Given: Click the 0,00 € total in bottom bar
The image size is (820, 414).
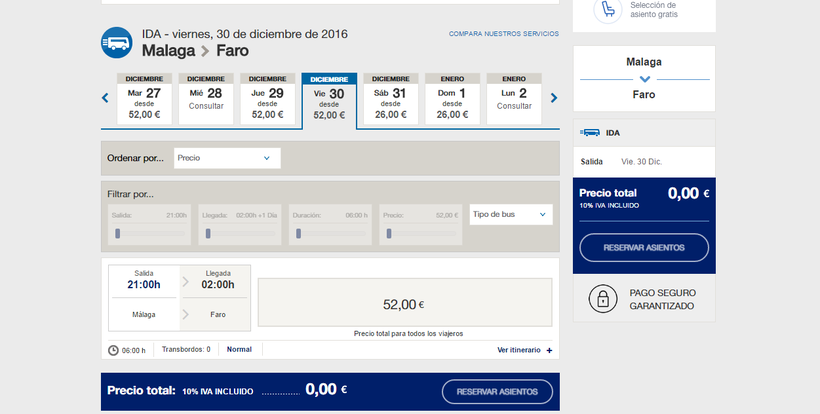Looking at the screenshot, I should coord(326,389).
